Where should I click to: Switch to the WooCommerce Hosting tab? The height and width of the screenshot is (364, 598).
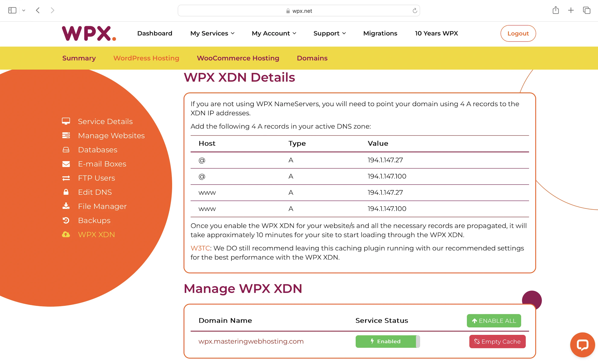[x=238, y=58]
